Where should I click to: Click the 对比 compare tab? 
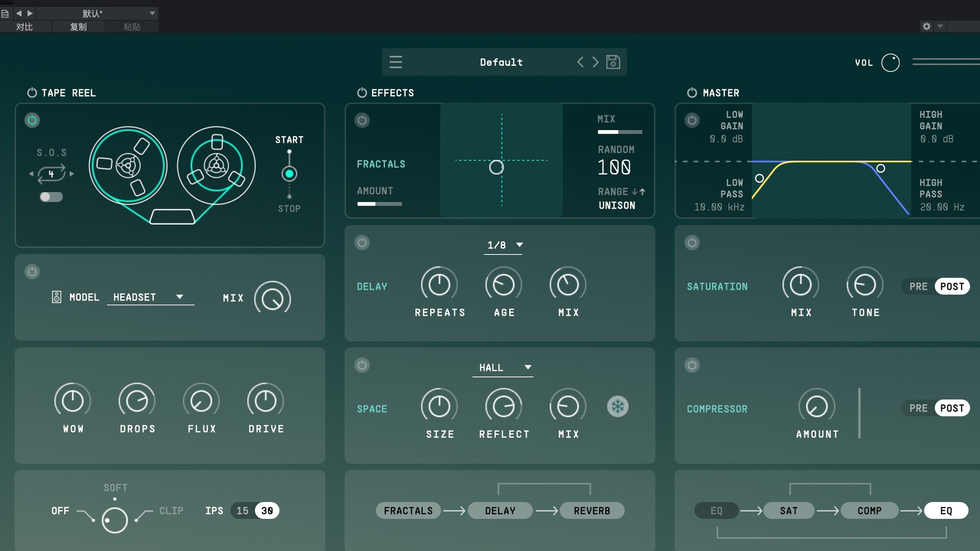tap(24, 27)
